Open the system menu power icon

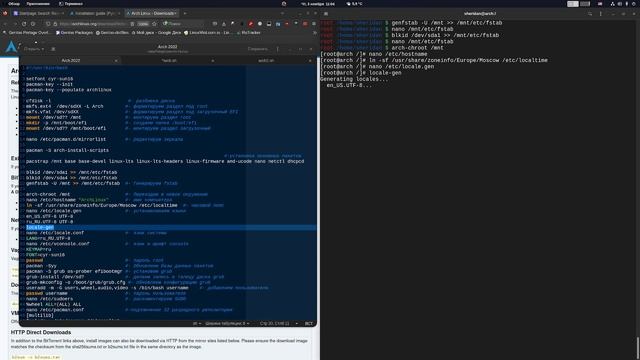(x=635, y=4)
